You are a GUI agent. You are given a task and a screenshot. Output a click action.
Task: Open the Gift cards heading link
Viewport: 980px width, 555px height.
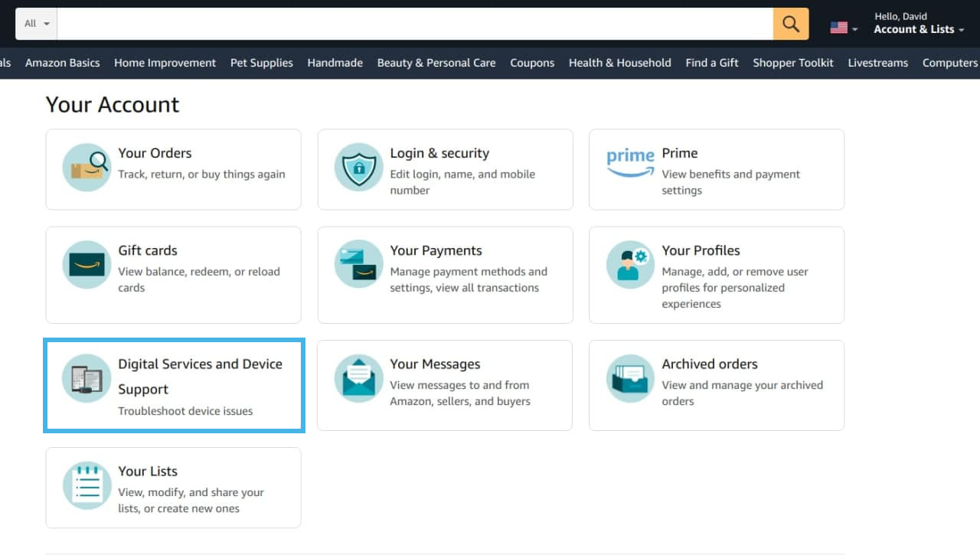point(148,250)
